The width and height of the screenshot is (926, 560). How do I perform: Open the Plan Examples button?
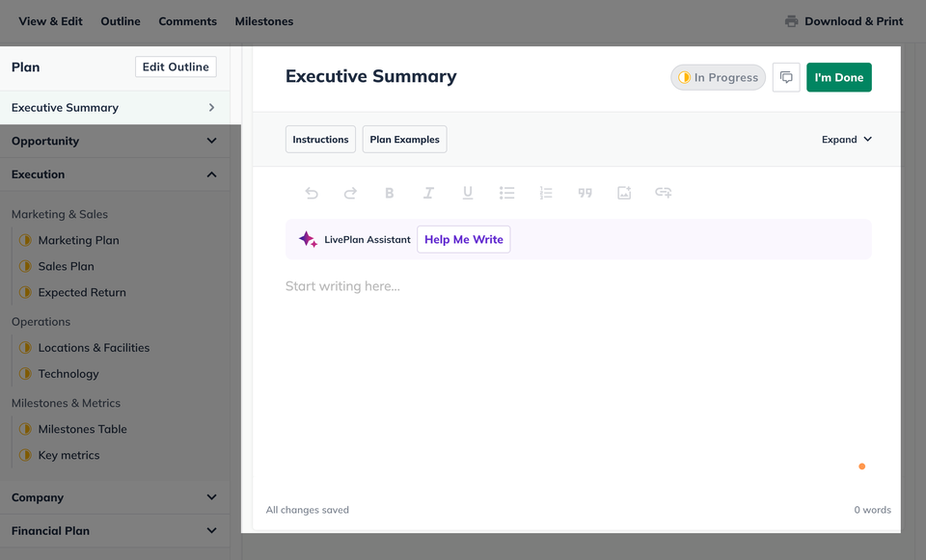point(404,139)
